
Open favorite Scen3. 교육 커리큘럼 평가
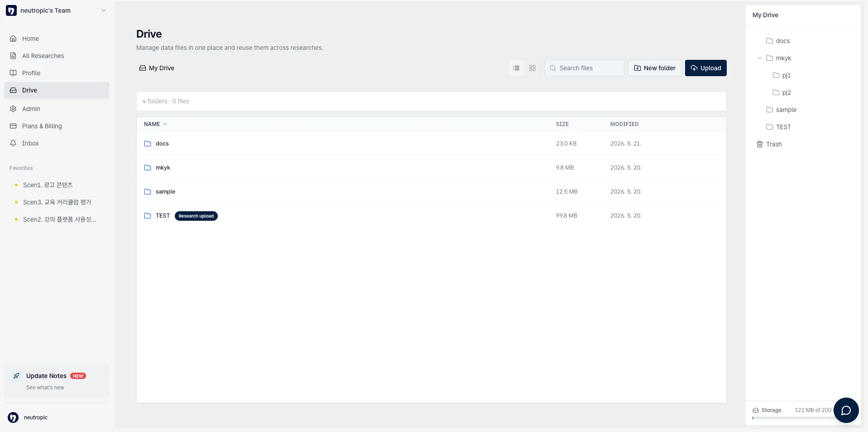click(x=57, y=202)
